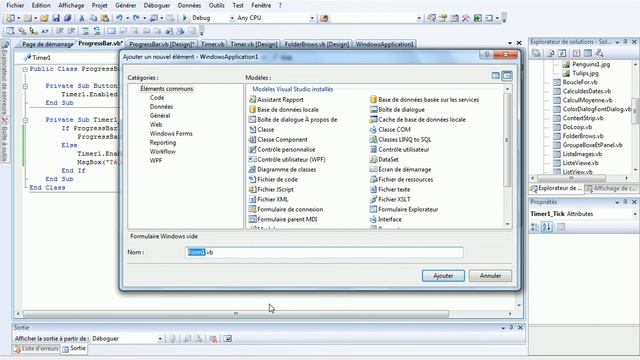Image resolution: width=640 pixels, height=360 pixels.
Task: Open the Affichage de classes panel tab
Action: [x=611, y=188]
